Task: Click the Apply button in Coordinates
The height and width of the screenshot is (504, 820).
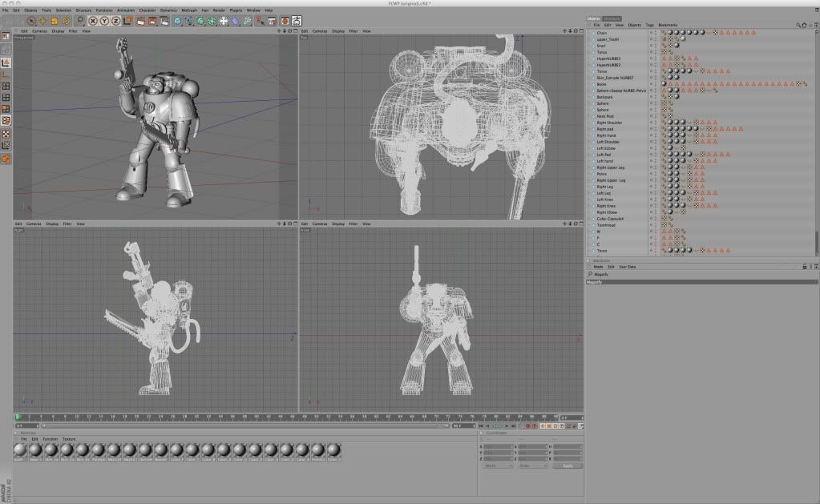Action: (568, 466)
